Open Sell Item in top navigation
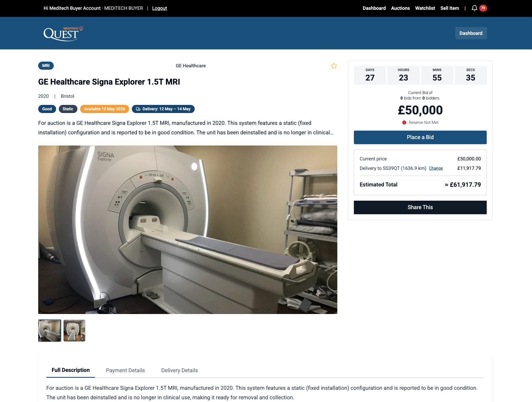 coord(450,8)
